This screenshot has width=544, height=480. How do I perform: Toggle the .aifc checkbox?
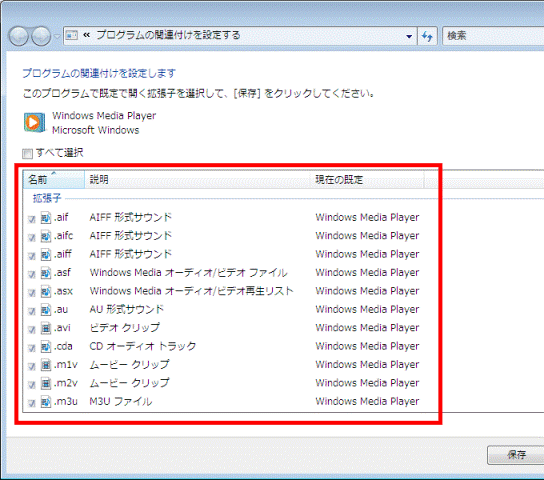32,238
